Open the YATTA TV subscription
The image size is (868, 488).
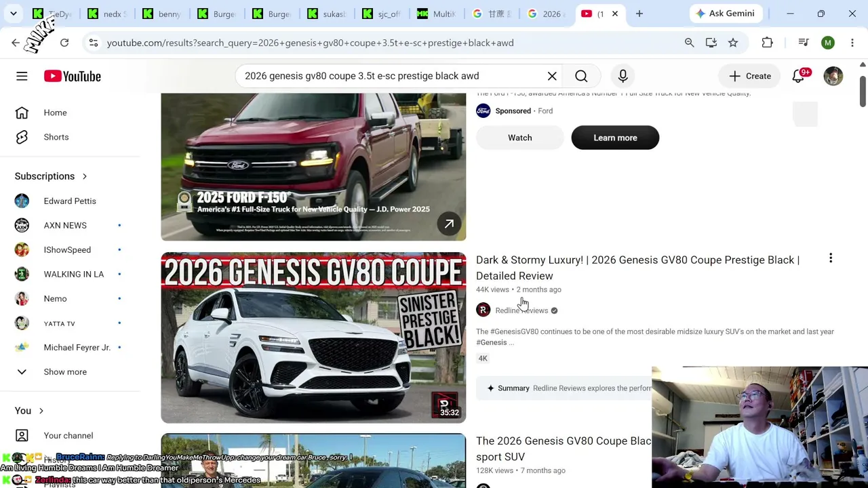click(71, 323)
